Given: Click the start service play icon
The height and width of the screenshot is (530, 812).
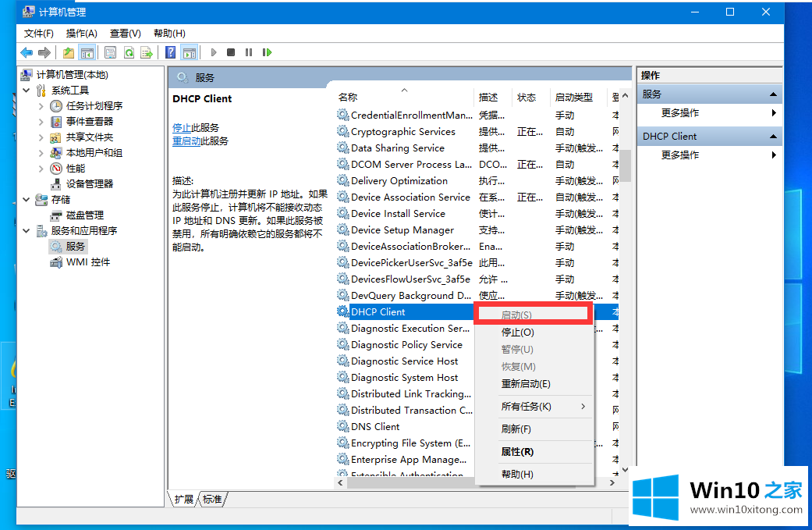Looking at the screenshot, I should pyautogui.click(x=214, y=52).
